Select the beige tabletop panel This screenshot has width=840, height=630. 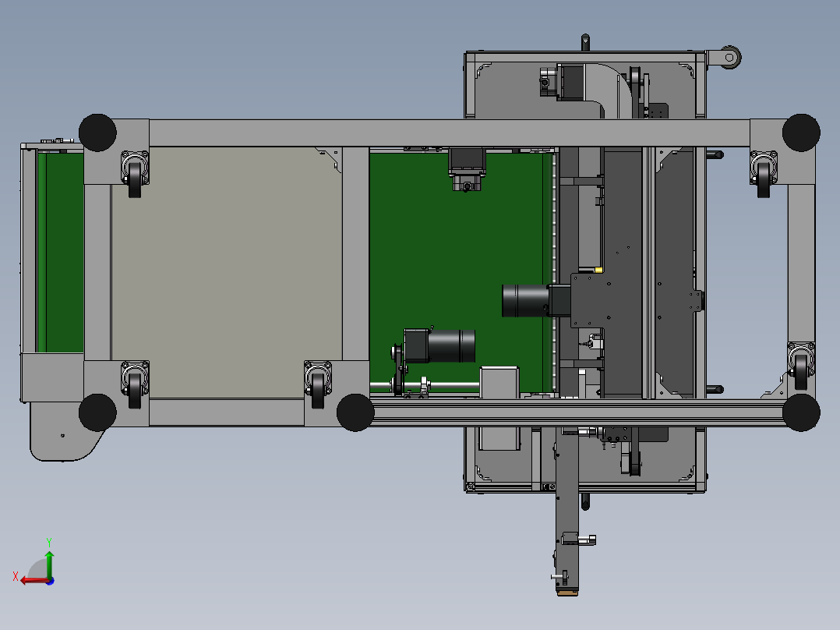click(226, 272)
